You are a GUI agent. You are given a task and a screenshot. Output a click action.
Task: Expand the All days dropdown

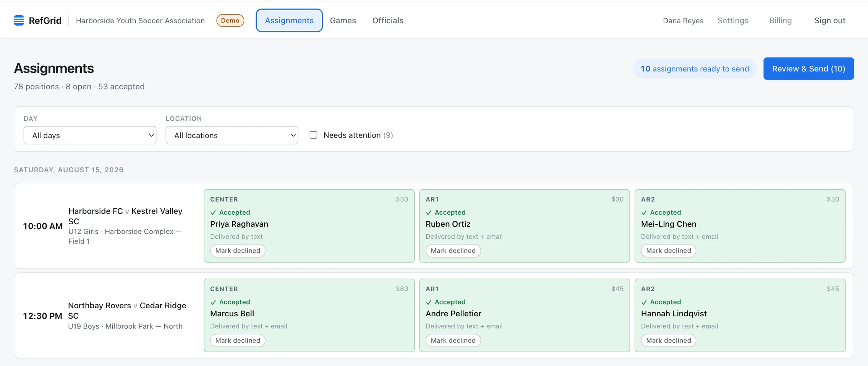click(x=90, y=135)
